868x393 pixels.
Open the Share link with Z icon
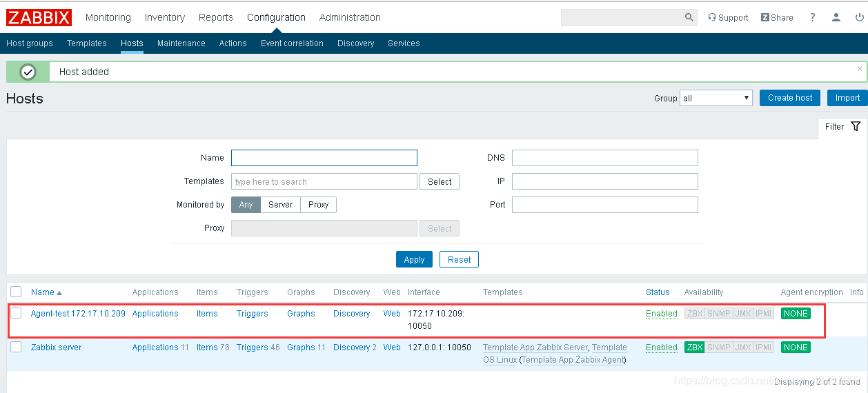click(777, 17)
